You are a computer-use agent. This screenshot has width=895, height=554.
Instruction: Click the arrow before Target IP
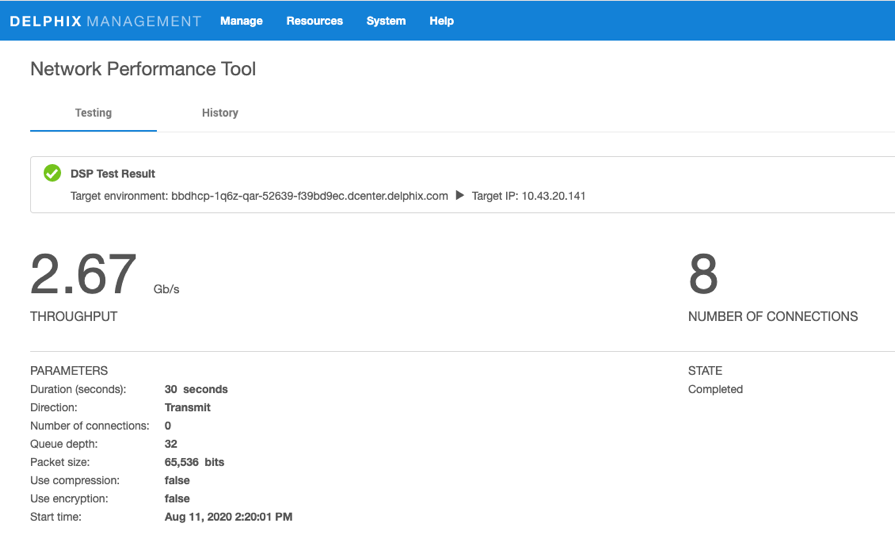pos(460,196)
